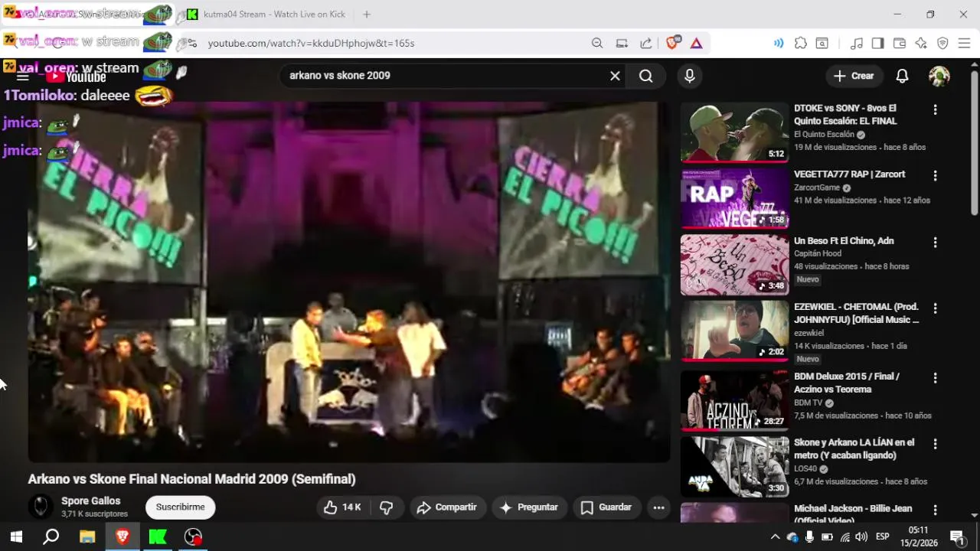Open options for Skone y Arkano LA LÍAN video
The image size is (980, 551).
point(935,444)
